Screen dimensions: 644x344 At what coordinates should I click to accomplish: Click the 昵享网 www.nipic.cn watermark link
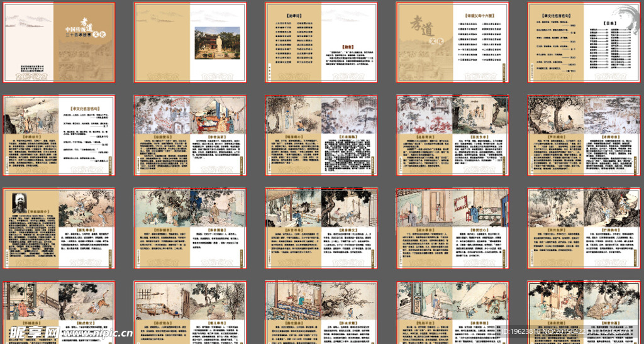coord(68,332)
